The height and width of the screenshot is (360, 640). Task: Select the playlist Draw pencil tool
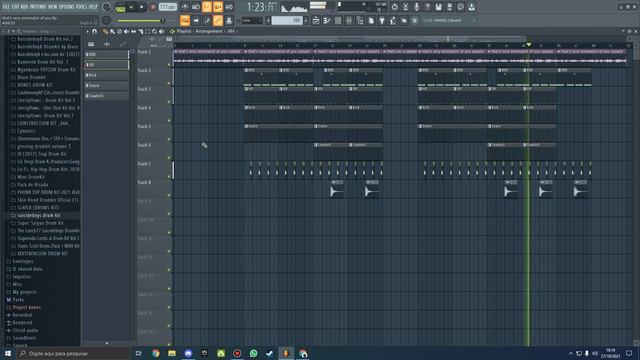(106, 31)
